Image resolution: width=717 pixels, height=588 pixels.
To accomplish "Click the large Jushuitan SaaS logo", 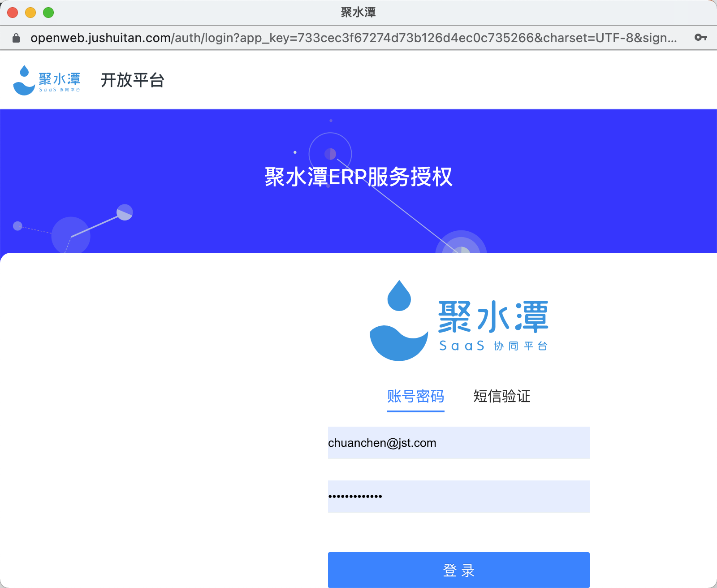I will coord(458,320).
